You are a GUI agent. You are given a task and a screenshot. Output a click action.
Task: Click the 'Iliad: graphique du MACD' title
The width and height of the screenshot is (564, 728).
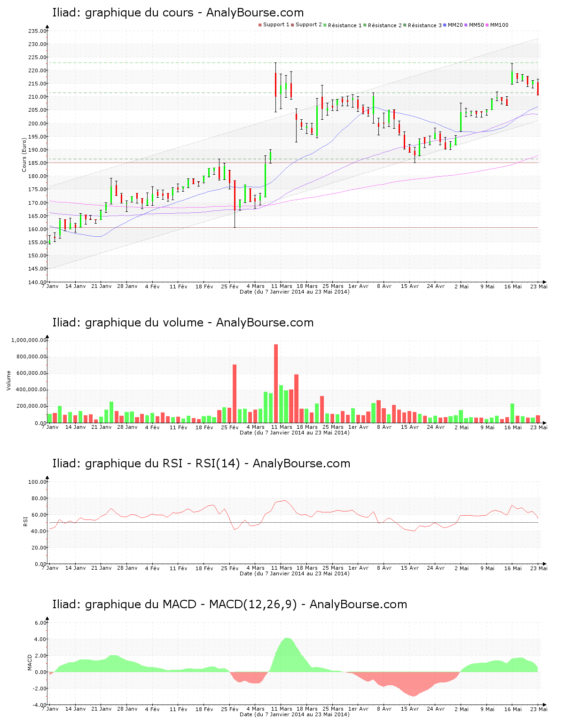click(x=124, y=604)
